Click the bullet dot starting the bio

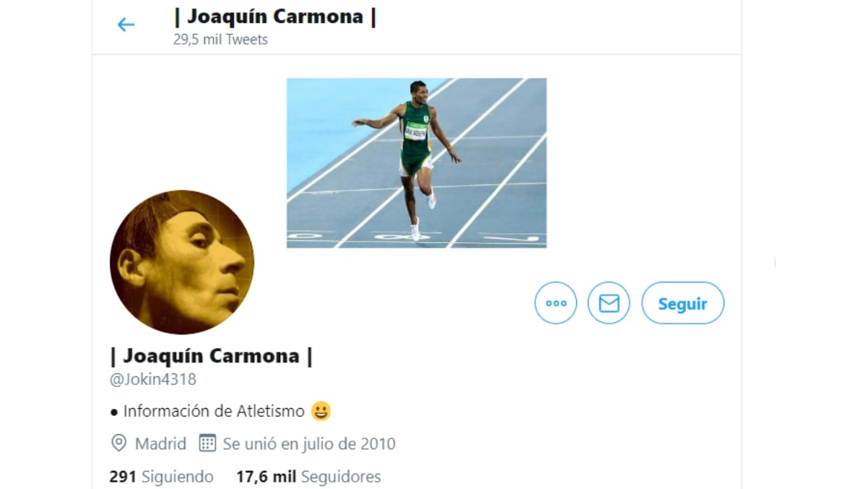pyautogui.click(x=114, y=412)
